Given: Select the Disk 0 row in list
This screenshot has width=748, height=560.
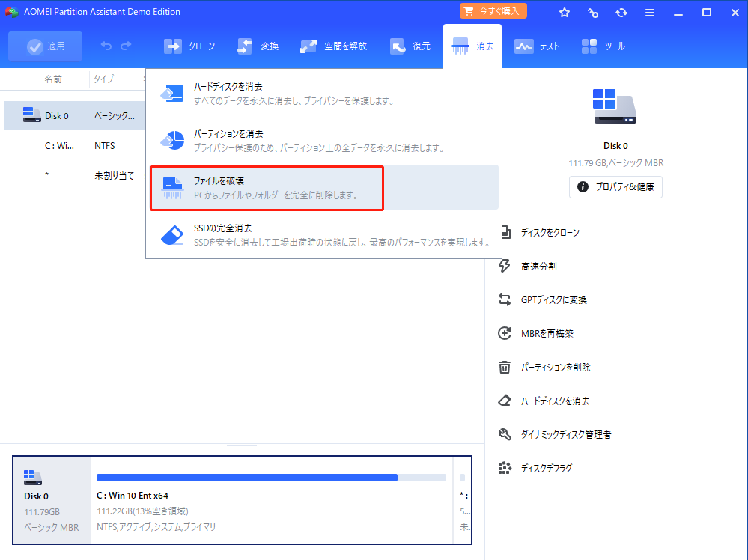Looking at the screenshot, I should pos(75,115).
